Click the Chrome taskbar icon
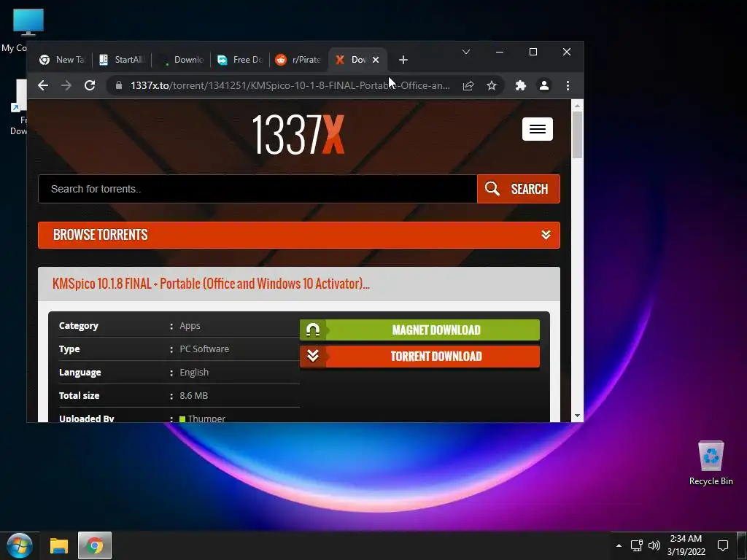747x560 pixels. coord(95,545)
